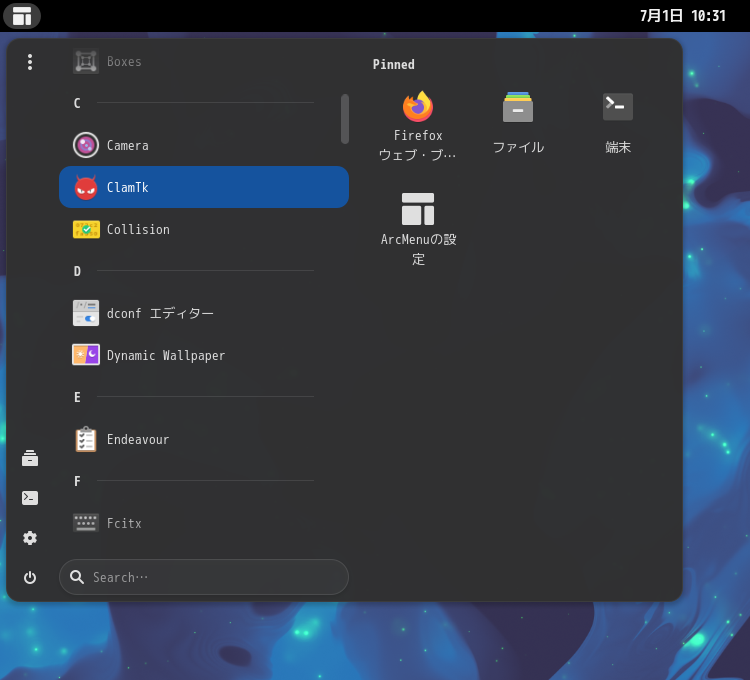Open Settings gear in left sidebar
Screen dimensions: 750x680
30,538
